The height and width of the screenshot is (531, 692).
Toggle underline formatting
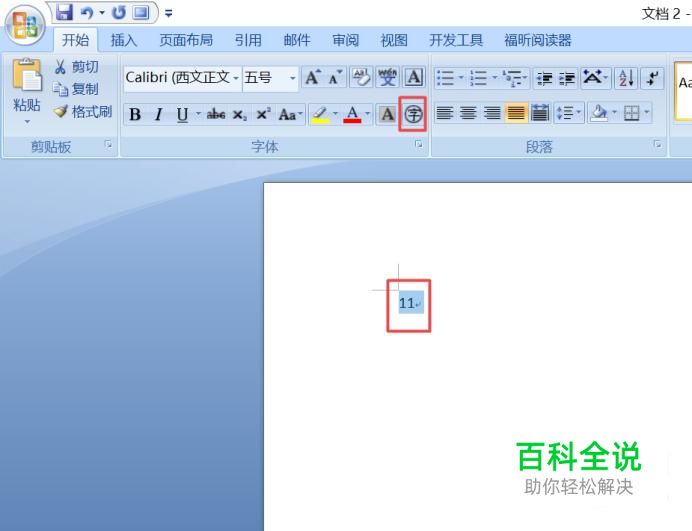pyautogui.click(x=182, y=115)
